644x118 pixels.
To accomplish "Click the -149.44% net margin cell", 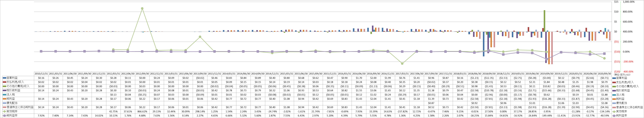I will click(547, 116).
